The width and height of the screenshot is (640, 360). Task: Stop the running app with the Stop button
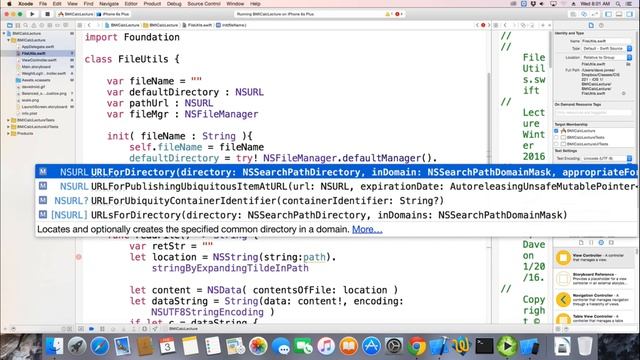tap(47, 14)
